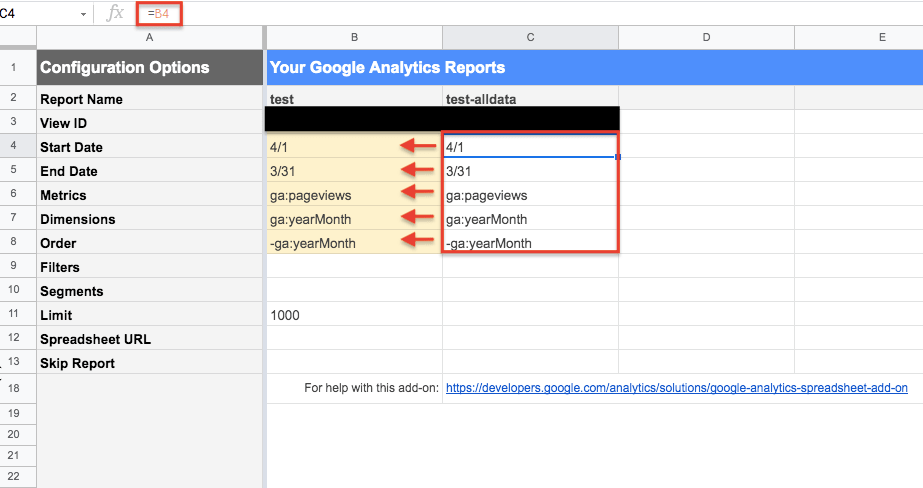Open the Name box dropdown arrow
This screenshot has width=923, height=488.
coord(83,15)
